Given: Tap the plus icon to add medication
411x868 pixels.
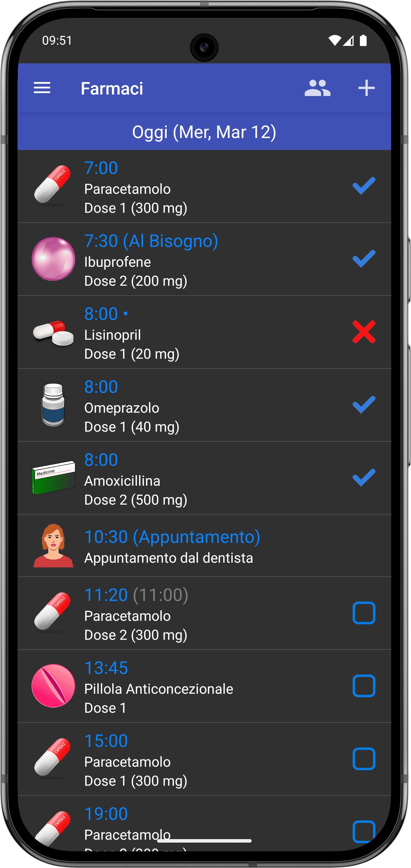Looking at the screenshot, I should [367, 88].
